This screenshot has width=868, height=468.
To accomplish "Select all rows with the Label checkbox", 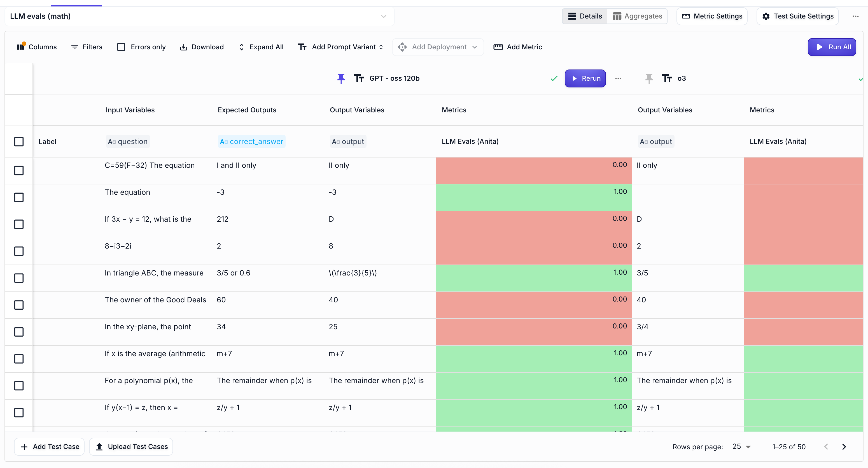I will coord(19,142).
